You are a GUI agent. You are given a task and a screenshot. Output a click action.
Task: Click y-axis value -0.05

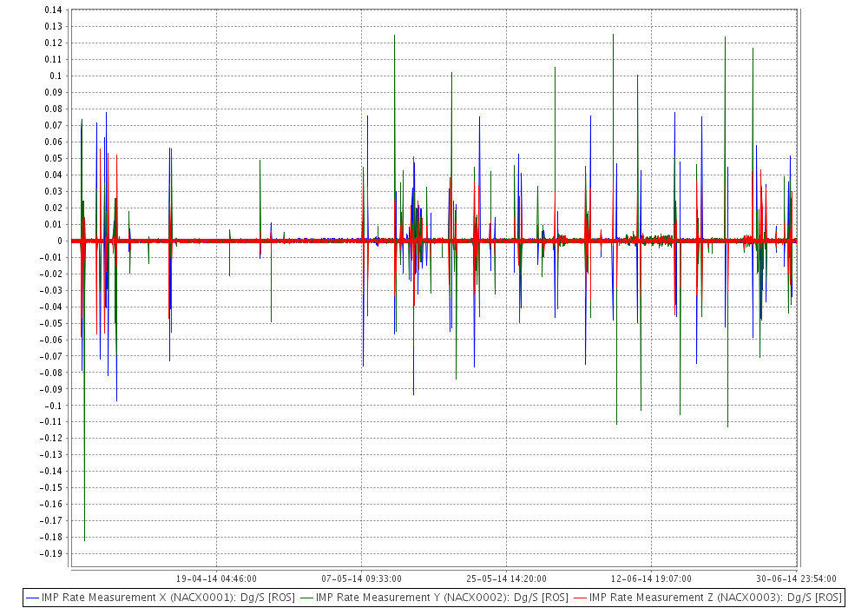click(x=51, y=323)
